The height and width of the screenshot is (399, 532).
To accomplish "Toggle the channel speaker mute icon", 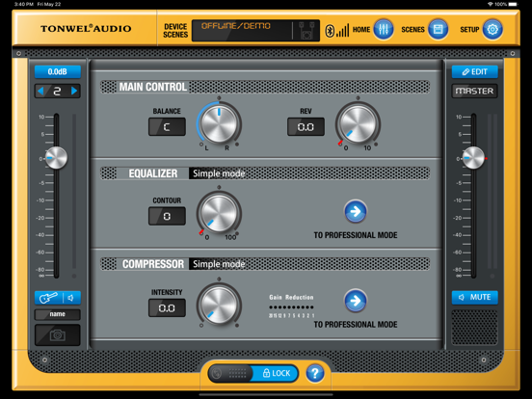I will pyautogui.click(x=71, y=298).
